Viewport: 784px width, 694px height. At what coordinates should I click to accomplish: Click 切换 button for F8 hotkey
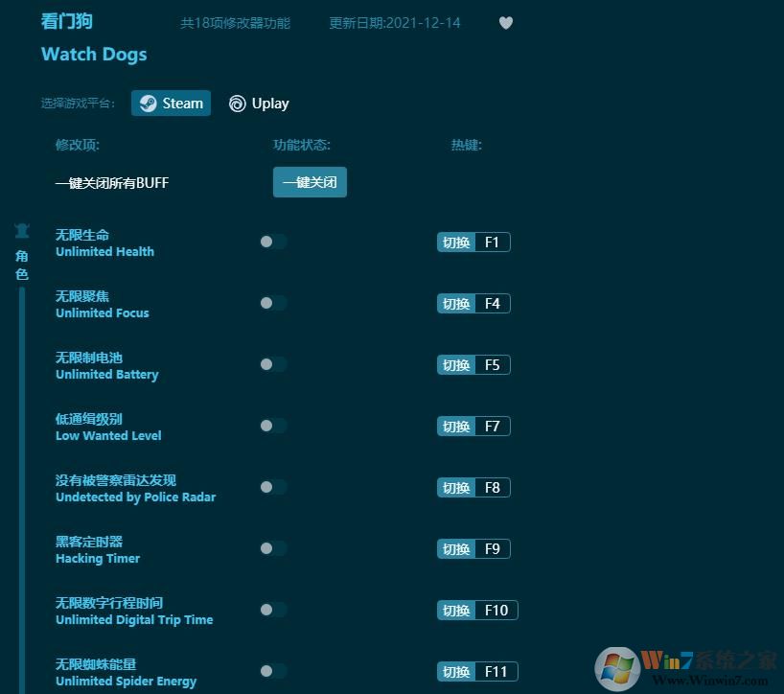[456, 488]
